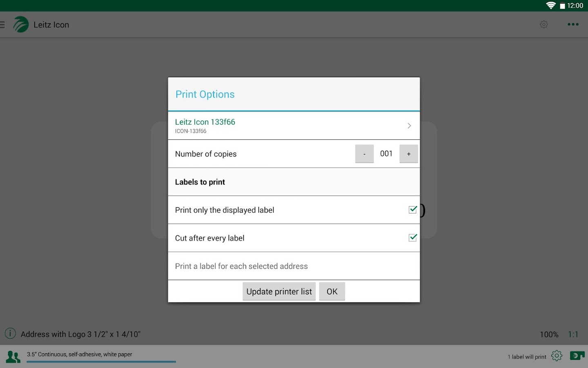Image resolution: width=588 pixels, height=368 pixels.
Task: Click the Leitz Icon app logo
Action: pos(20,25)
